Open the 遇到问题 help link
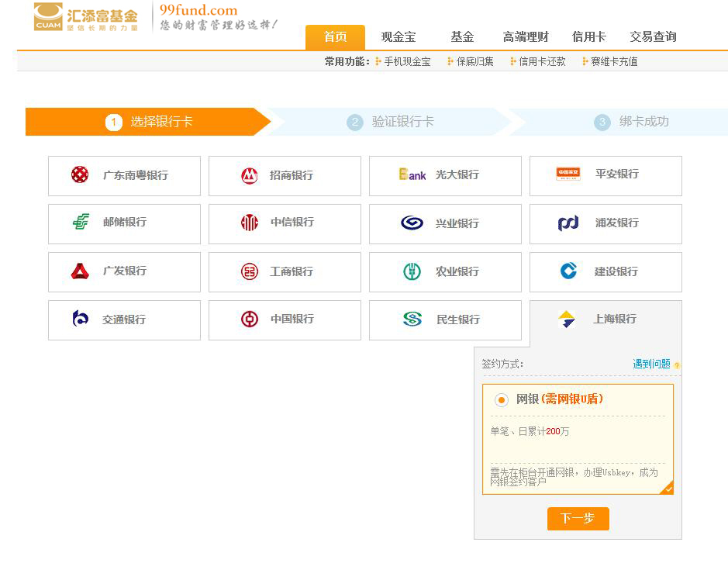 [x=651, y=364]
